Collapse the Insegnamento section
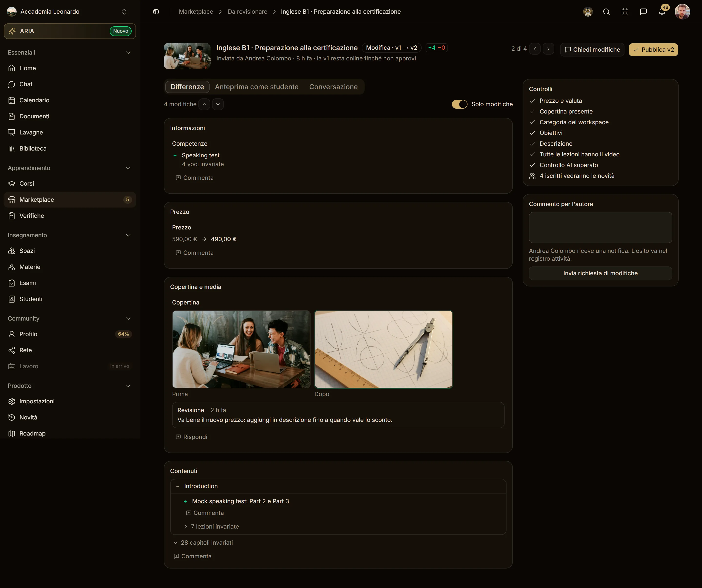The image size is (702, 588). [128, 235]
